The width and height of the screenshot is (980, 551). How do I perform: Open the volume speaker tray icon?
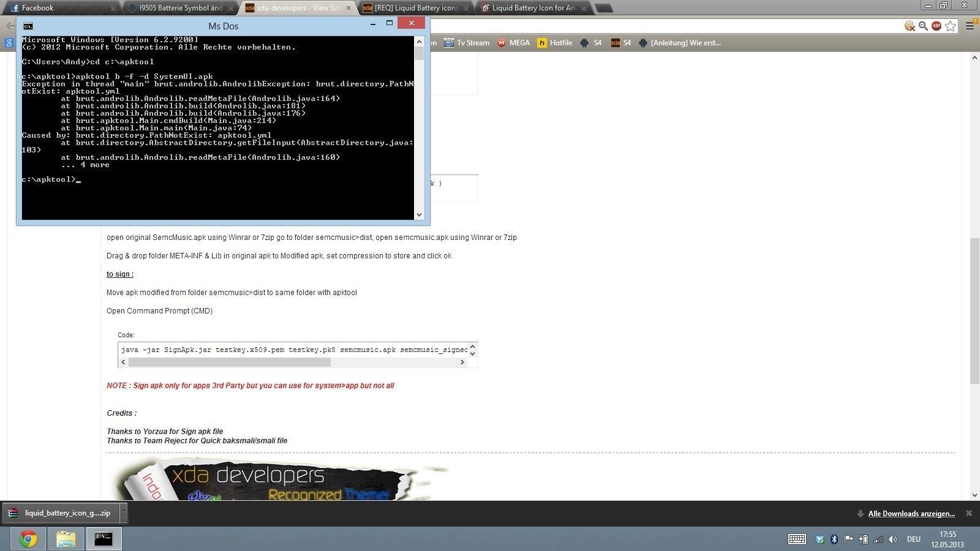[x=892, y=539]
